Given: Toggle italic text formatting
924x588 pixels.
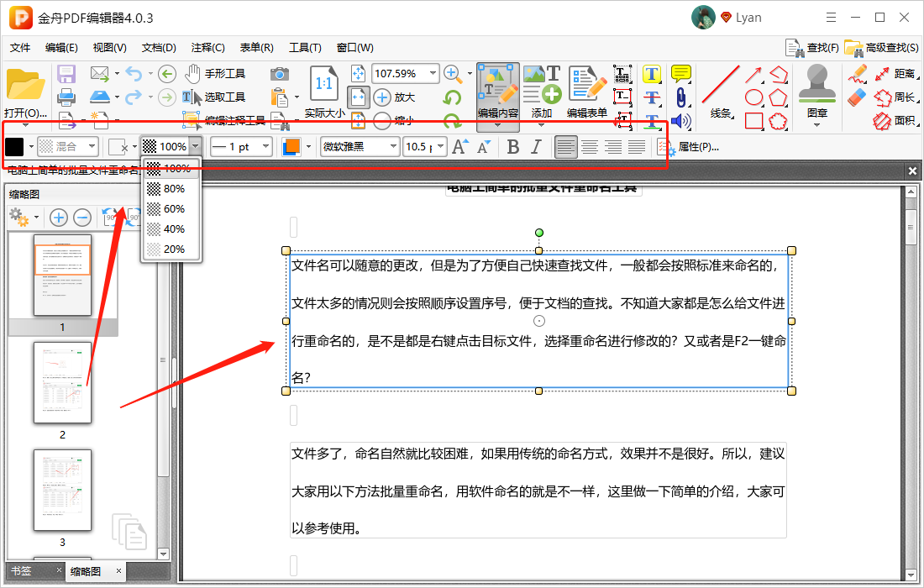Looking at the screenshot, I should point(536,147).
